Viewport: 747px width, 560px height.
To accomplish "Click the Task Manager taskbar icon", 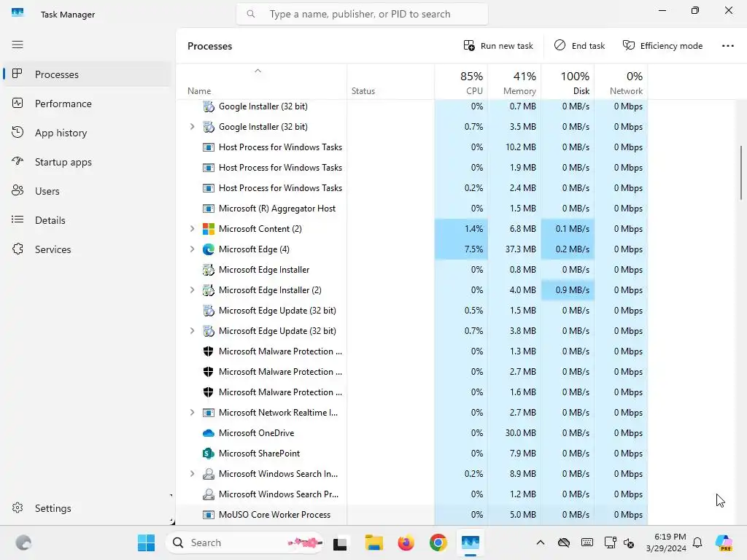I will (x=471, y=542).
